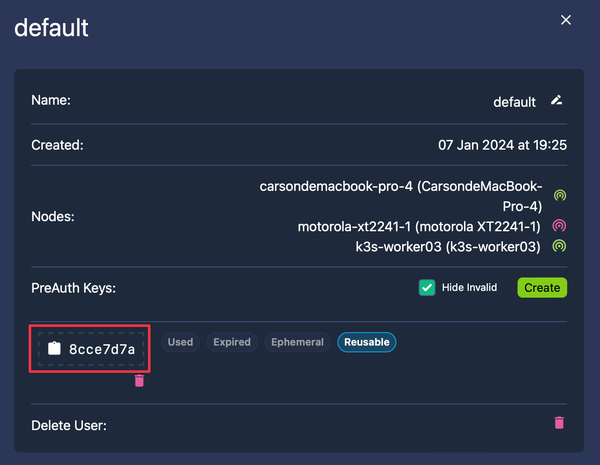
Task: Open carsondemacbook-pro-4 node entry
Action: click(x=401, y=196)
